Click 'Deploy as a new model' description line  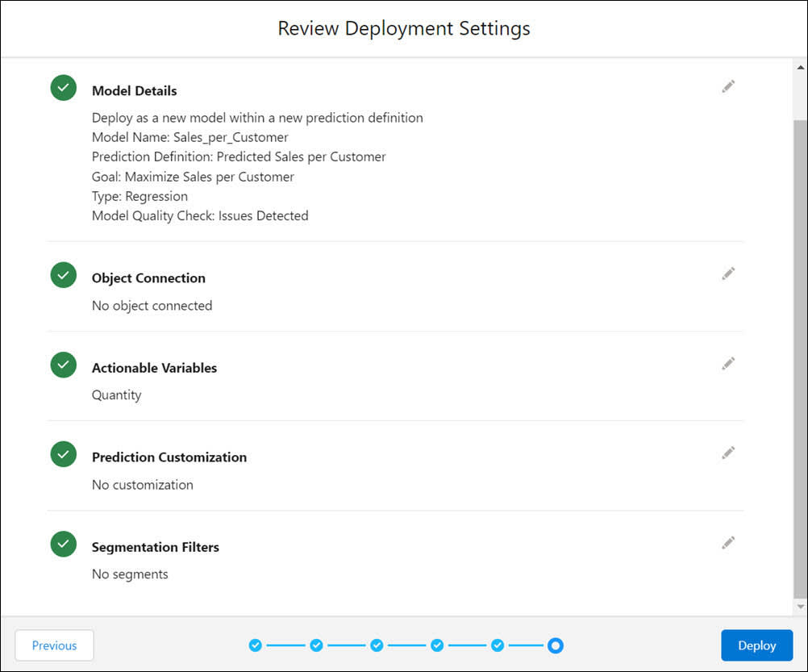pos(257,118)
